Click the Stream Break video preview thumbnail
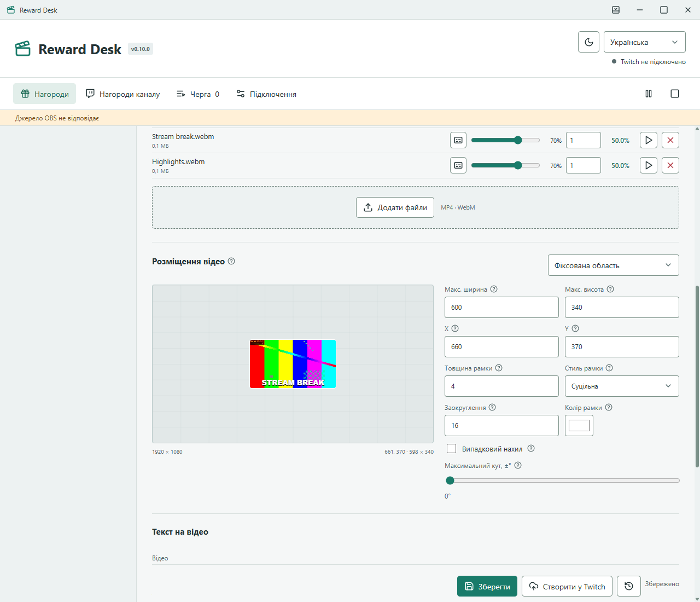Viewport: 700px width, 602px height. tap(293, 364)
